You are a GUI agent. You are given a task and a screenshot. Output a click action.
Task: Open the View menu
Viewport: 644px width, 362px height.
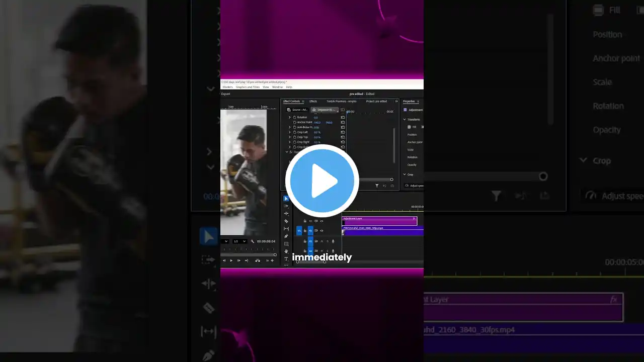[266, 87]
